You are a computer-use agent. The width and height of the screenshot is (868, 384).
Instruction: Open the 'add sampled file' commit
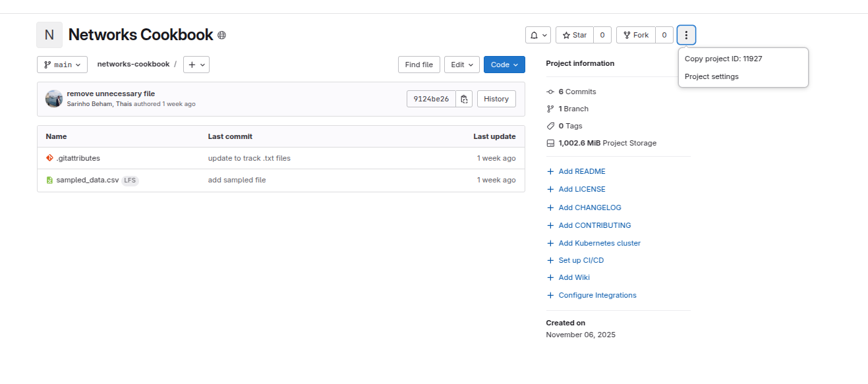click(x=237, y=180)
